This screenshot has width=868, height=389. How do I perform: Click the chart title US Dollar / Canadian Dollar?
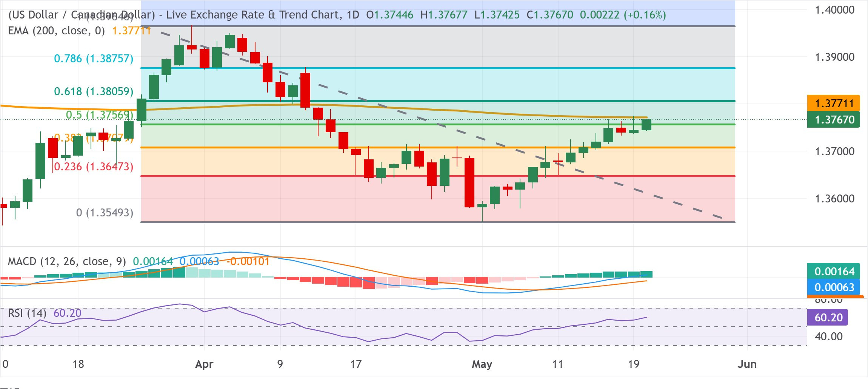pos(82,15)
